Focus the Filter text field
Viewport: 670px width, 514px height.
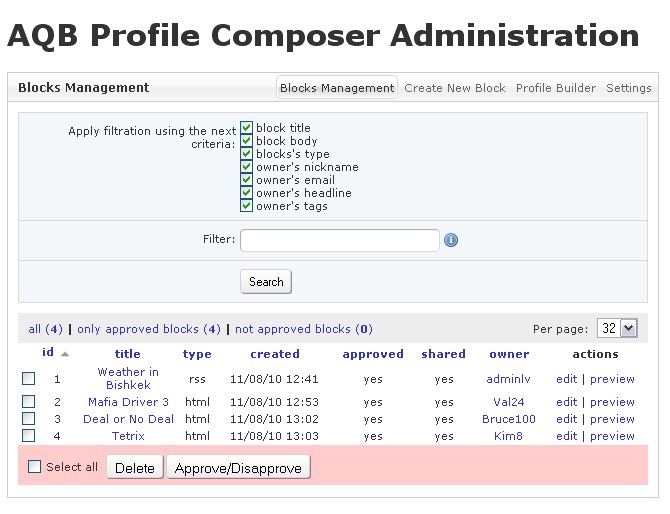(x=340, y=240)
